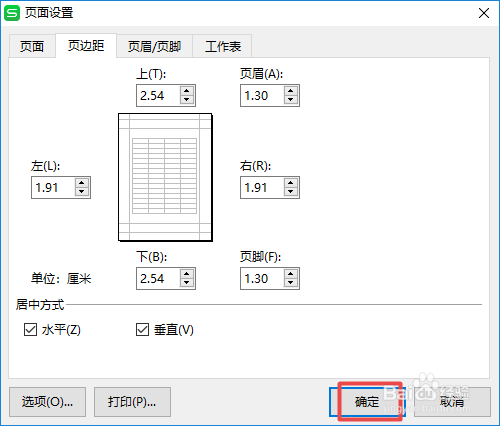Click the 页脚(F) footer value field
Screen dimensions: 500x426
[x=262, y=278]
